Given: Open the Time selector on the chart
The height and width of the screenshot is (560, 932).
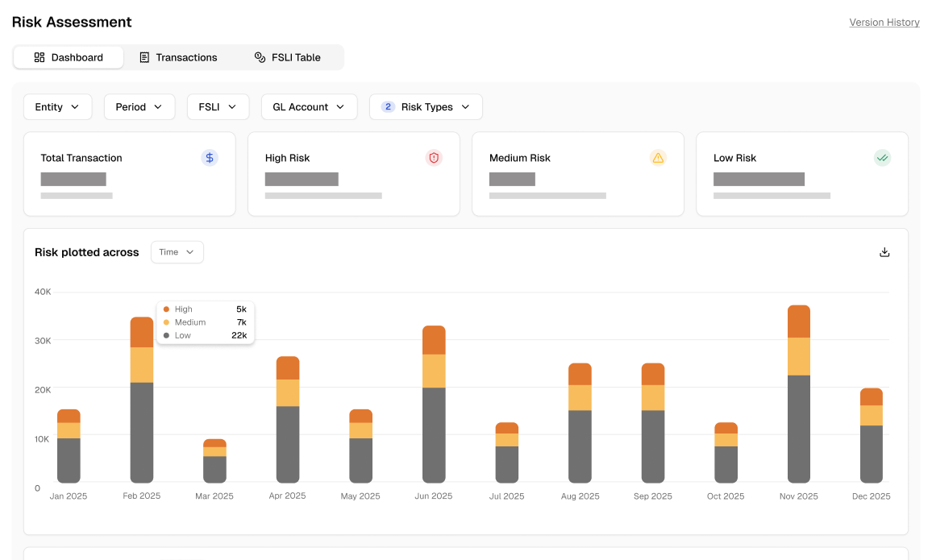Looking at the screenshot, I should pyautogui.click(x=177, y=251).
